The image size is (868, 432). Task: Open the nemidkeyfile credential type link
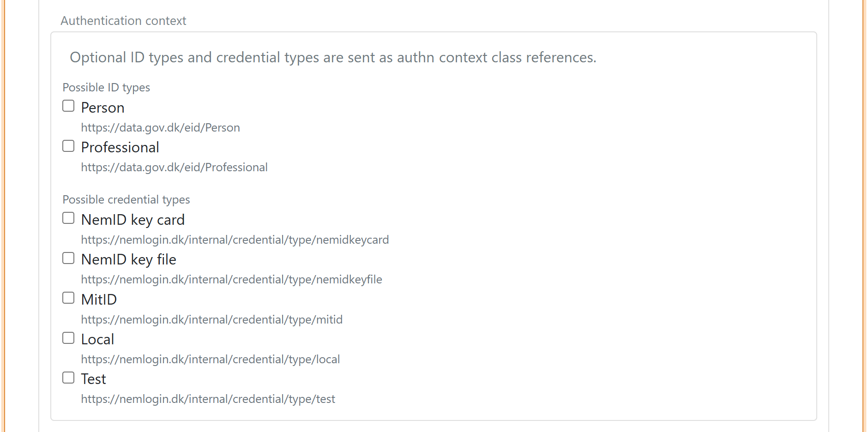point(231,279)
